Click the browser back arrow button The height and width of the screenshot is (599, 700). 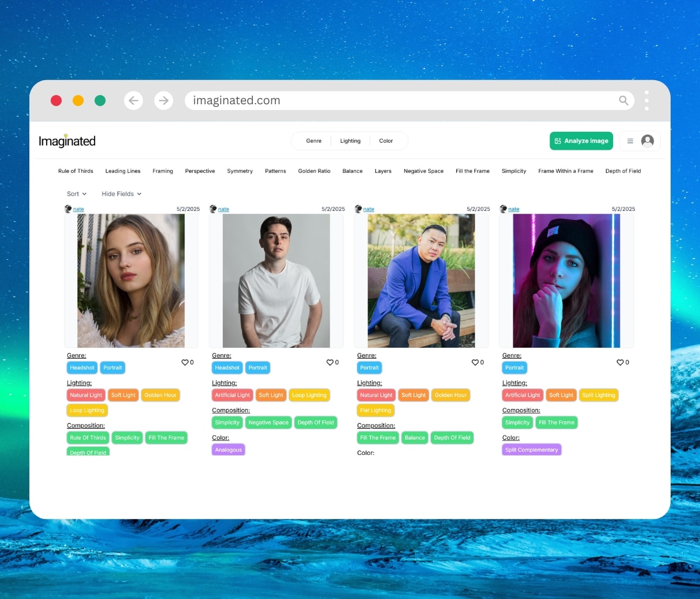pos(134,101)
